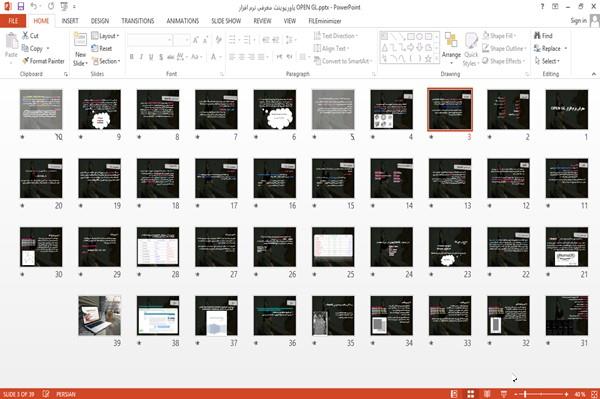Click the Redo icon in title bar
Viewport: 600px width, 399px height.
point(51,7)
